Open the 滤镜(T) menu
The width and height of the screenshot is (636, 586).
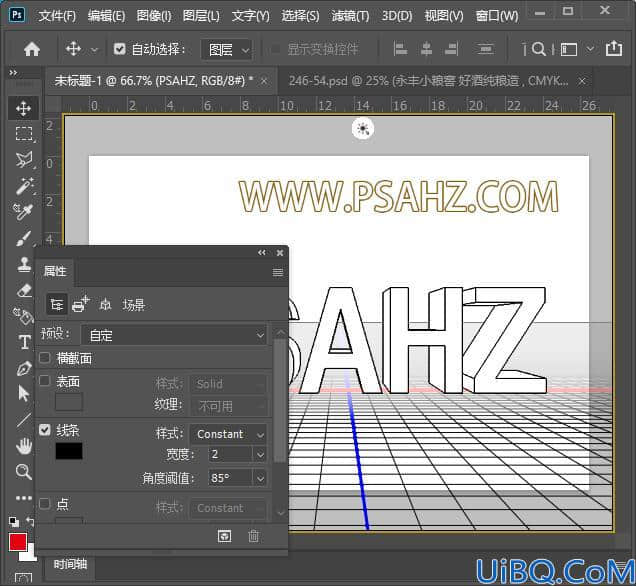point(350,16)
